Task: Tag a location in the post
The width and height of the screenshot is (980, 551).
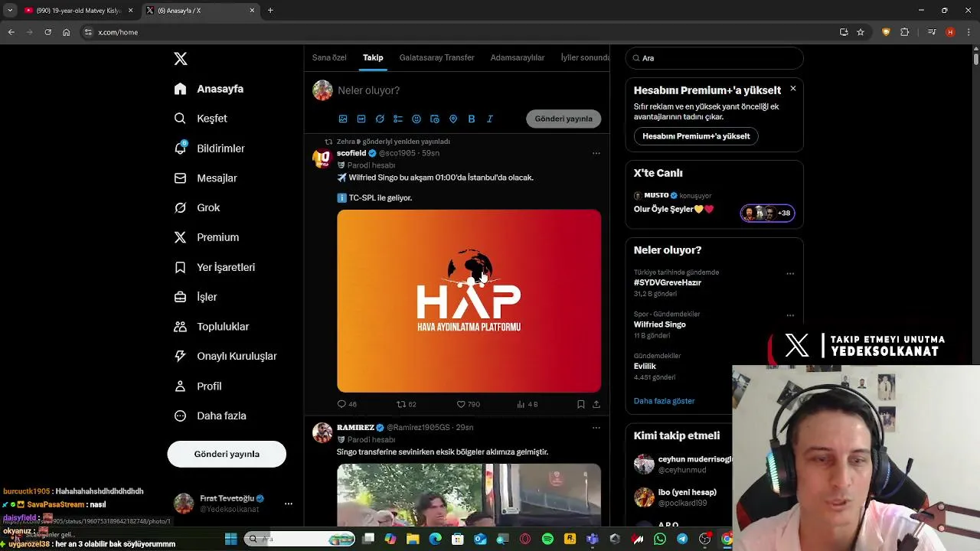Action: tap(453, 119)
